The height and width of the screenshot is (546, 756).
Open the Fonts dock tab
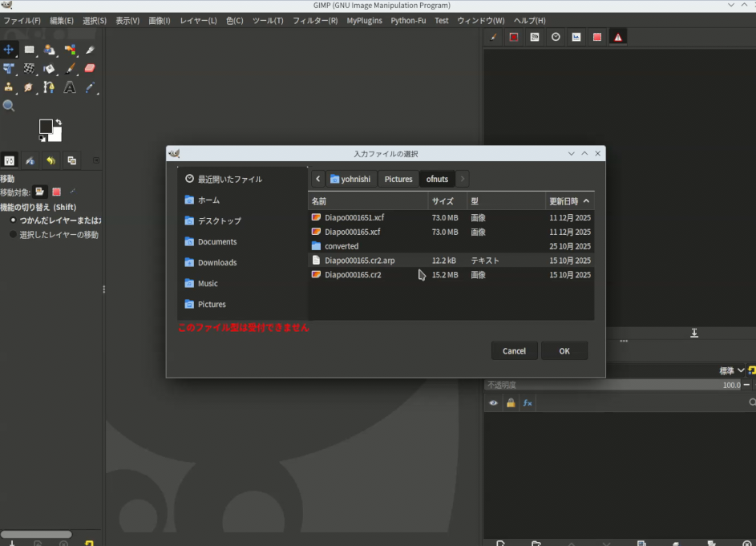[535, 37]
